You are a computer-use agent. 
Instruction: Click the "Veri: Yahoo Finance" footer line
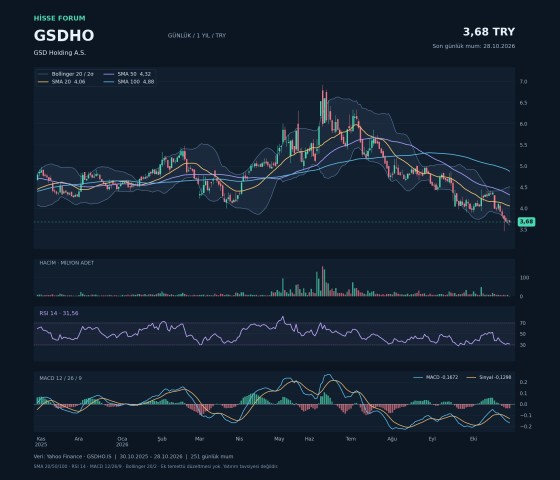133,456
